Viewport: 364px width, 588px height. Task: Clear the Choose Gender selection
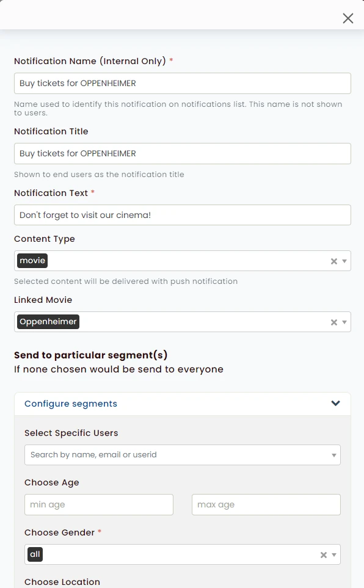tap(324, 554)
